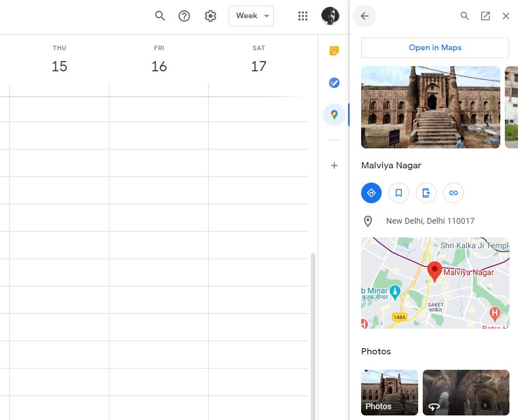518x420 pixels.
Task: Close the Maps side panel
Action: point(506,16)
